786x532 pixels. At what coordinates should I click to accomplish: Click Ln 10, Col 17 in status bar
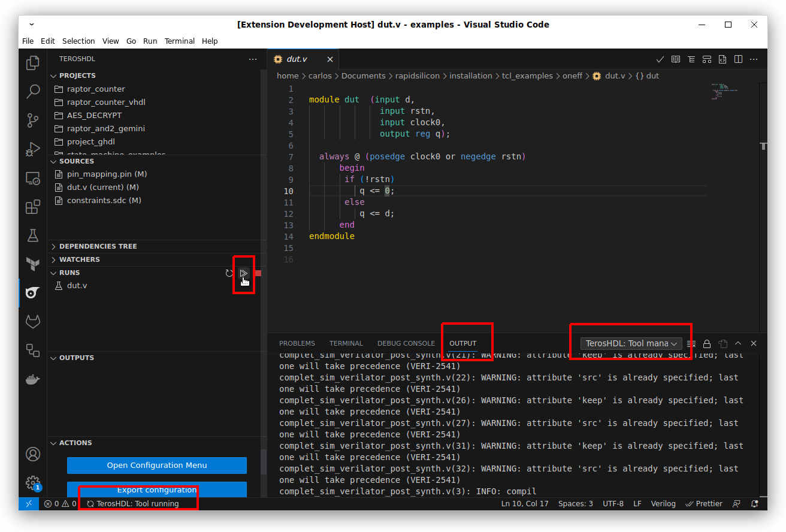[x=525, y=504]
